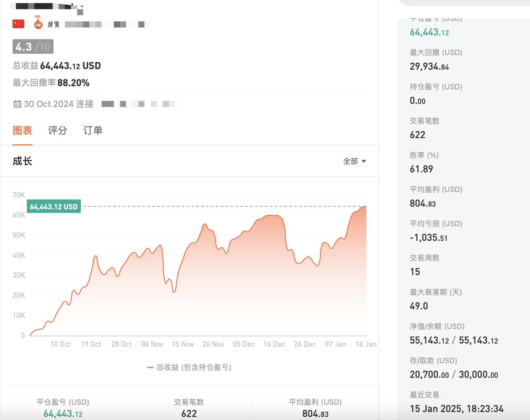Click sidebar 交易笔数 value 622
Viewport: 530px width, 420px height.
(417, 135)
